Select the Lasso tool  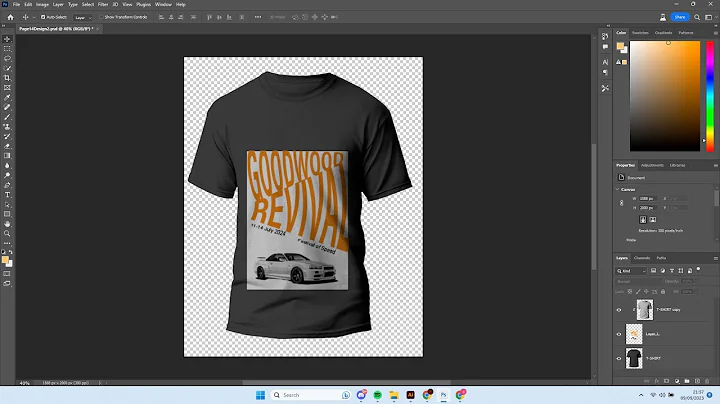(7, 58)
